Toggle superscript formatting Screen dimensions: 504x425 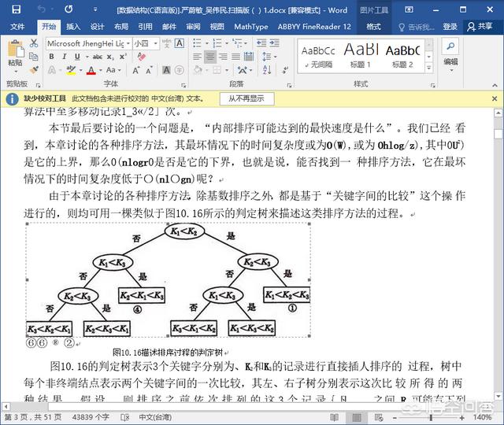click(x=123, y=57)
